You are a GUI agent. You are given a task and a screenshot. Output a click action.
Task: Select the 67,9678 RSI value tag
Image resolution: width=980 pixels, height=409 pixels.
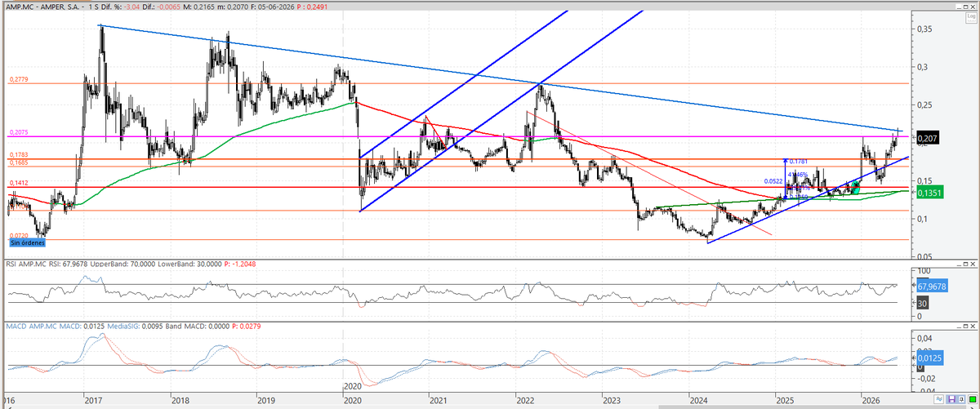point(933,287)
